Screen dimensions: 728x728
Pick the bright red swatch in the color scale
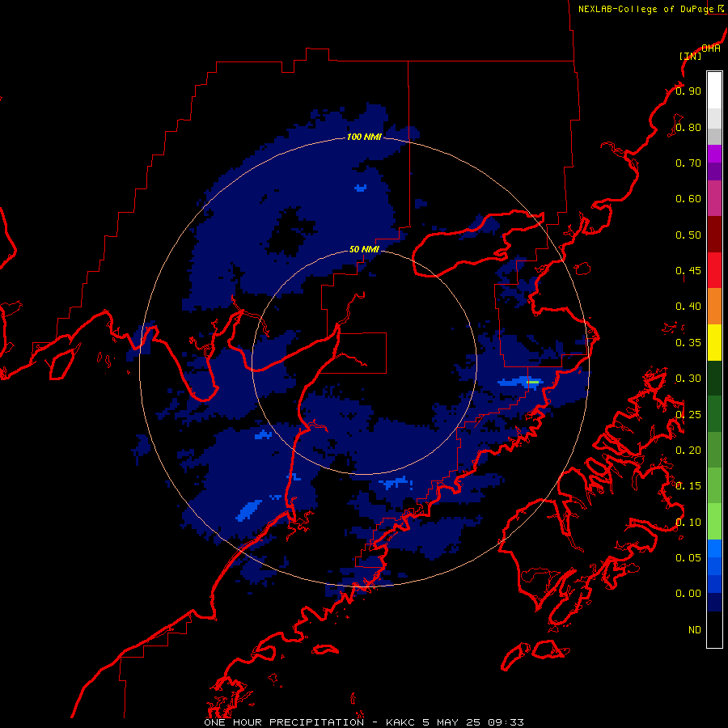(714, 270)
